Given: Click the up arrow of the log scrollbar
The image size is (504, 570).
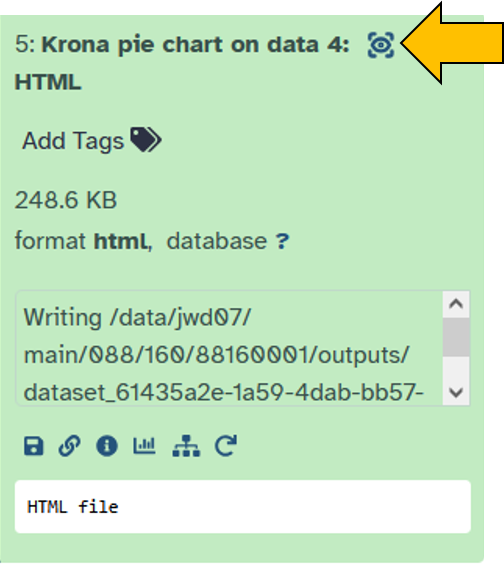Looking at the screenshot, I should 456,304.
